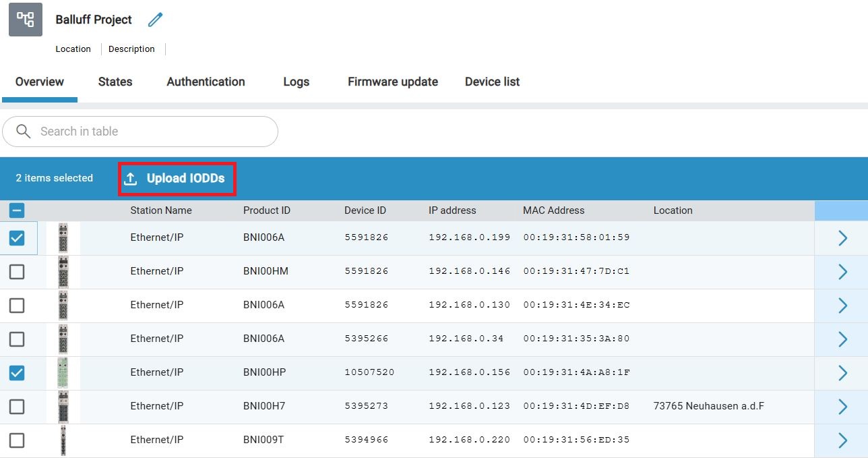Viewport: 868px width, 458px height.
Task: Click device thumbnail in 192.168.0.34 row
Action: (x=63, y=339)
